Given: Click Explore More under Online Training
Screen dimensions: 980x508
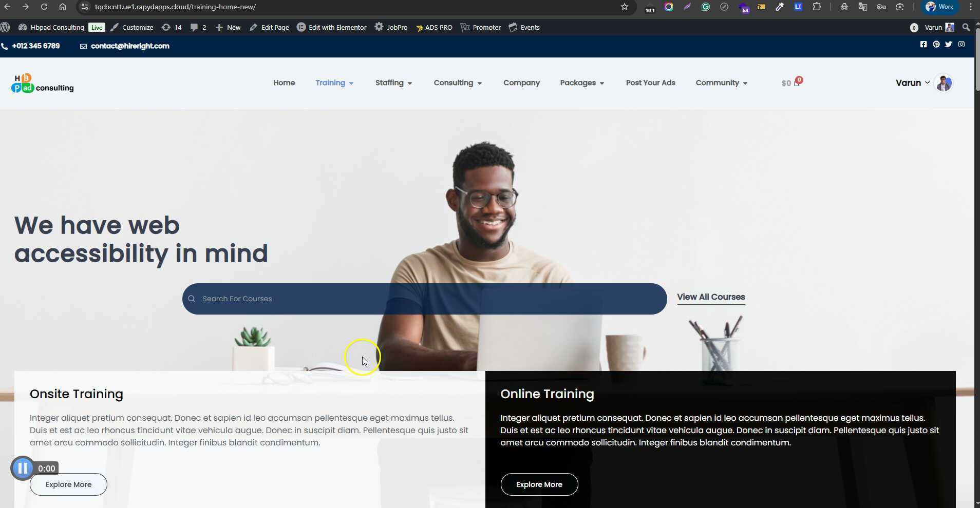Looking at the screenshot, I should [539, 484].
